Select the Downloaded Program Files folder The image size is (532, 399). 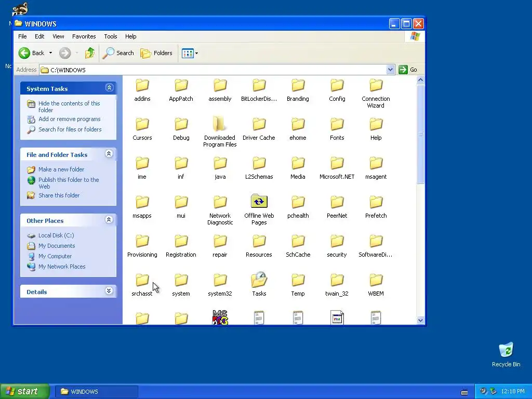click(x=220, y=131)
